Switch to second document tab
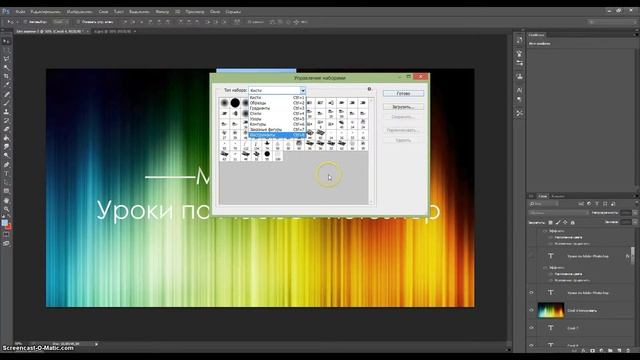Viewport: 640px width, 360px height. (x=113, y=31)
